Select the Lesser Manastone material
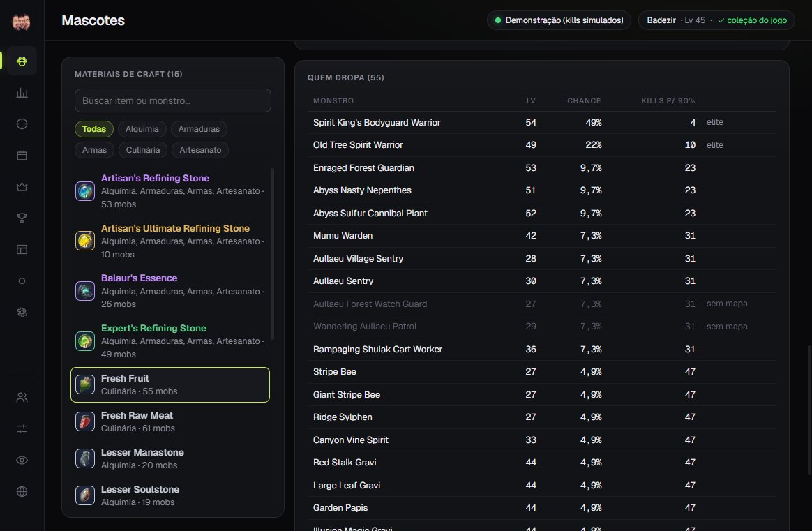This screenshot has height=531, width=812. (170, 458)
